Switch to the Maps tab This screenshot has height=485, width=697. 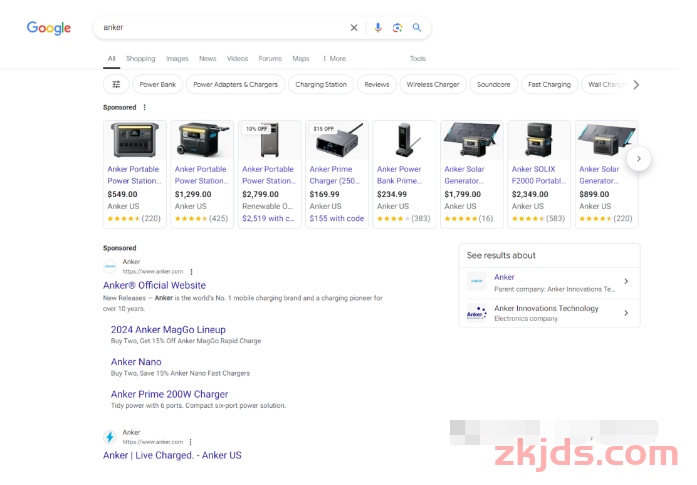301,59
